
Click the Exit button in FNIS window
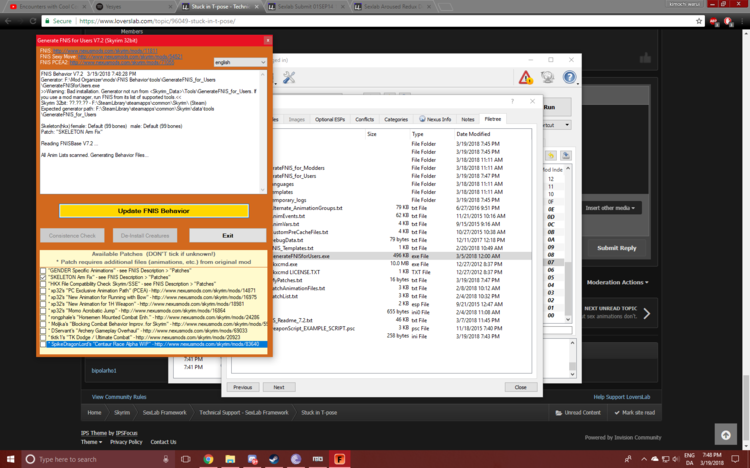tap(228, 235)
